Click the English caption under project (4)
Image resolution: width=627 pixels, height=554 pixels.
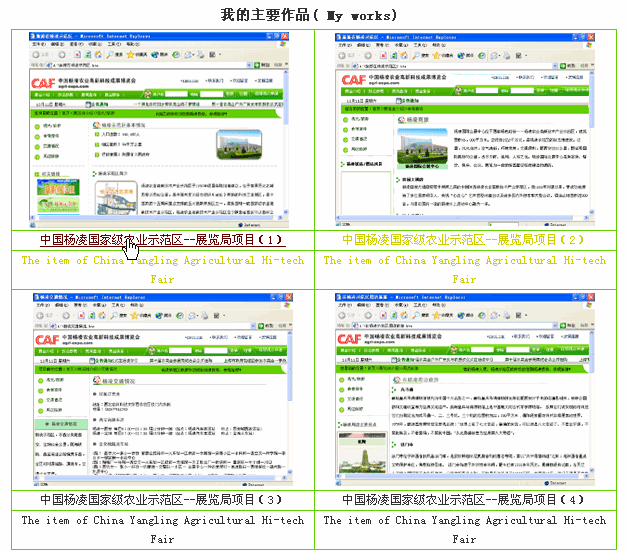coord(464,529)
